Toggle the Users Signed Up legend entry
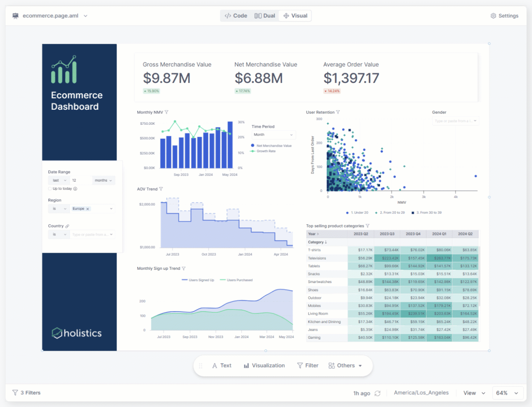 coord(198,280)
